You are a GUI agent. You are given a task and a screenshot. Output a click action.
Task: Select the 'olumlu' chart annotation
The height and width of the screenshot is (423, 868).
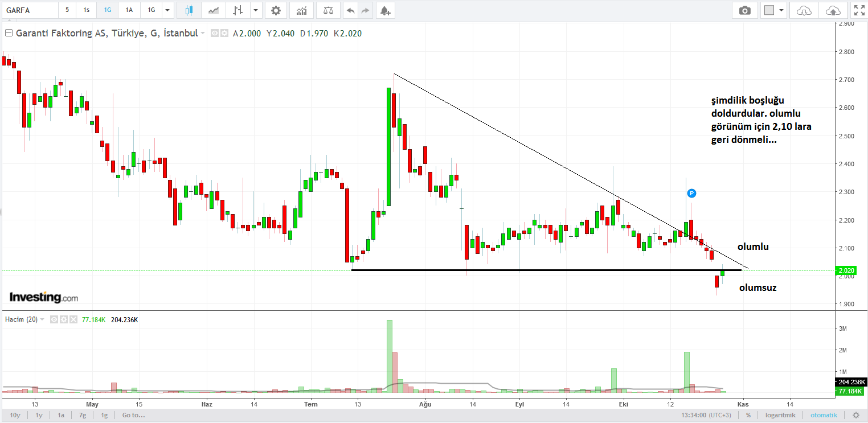753,247
